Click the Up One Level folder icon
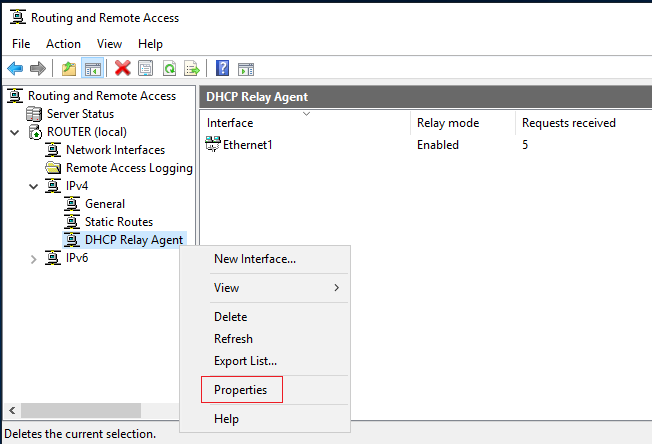Screen dimensions: 652x444 (69, 68)
